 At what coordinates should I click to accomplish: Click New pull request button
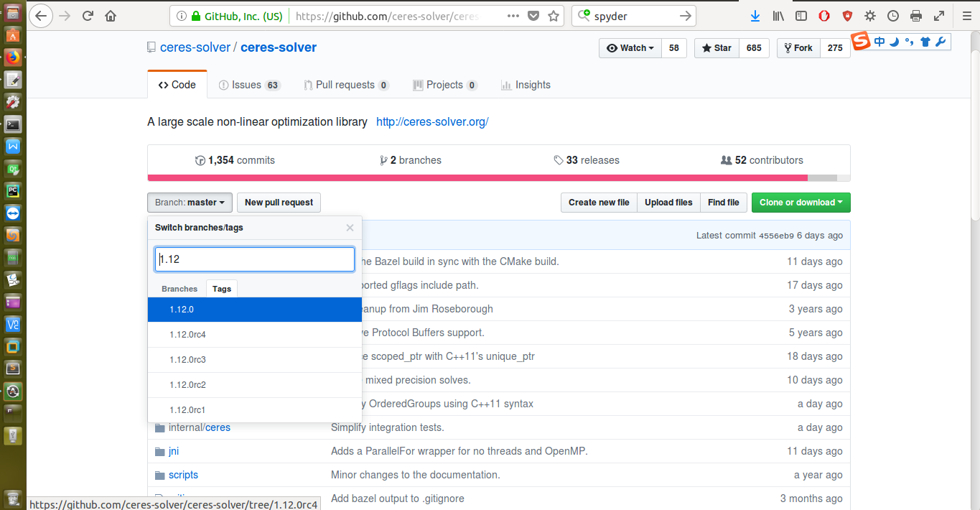(279, 203)
